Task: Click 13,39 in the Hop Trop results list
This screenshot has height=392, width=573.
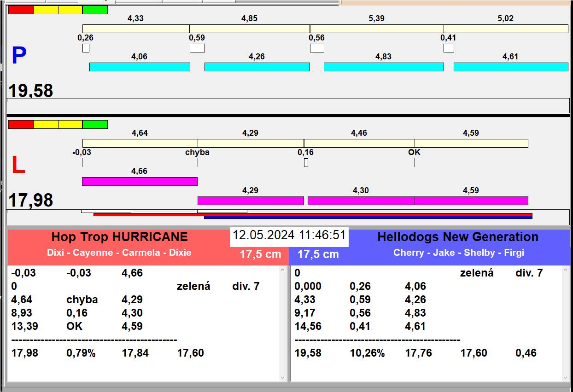Action: pos(25,327)
